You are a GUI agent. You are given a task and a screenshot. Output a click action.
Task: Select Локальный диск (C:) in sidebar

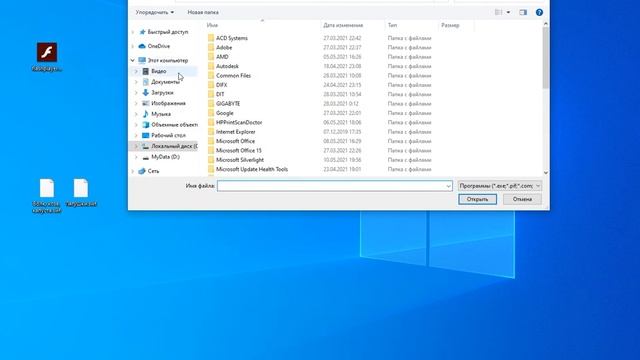coord(174,146)
